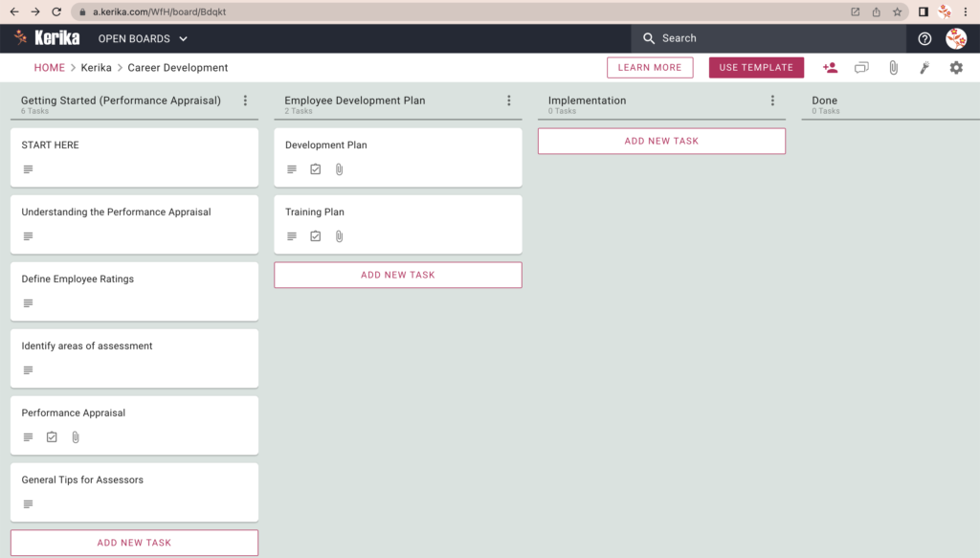Open the help question mark icon

pyautogui.click(x=924, y=38)
